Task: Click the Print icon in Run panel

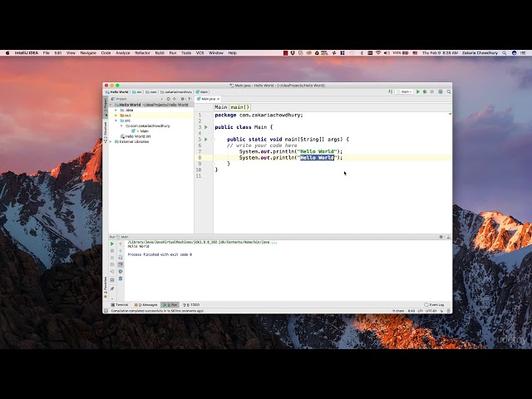Action: coord(121,272)
